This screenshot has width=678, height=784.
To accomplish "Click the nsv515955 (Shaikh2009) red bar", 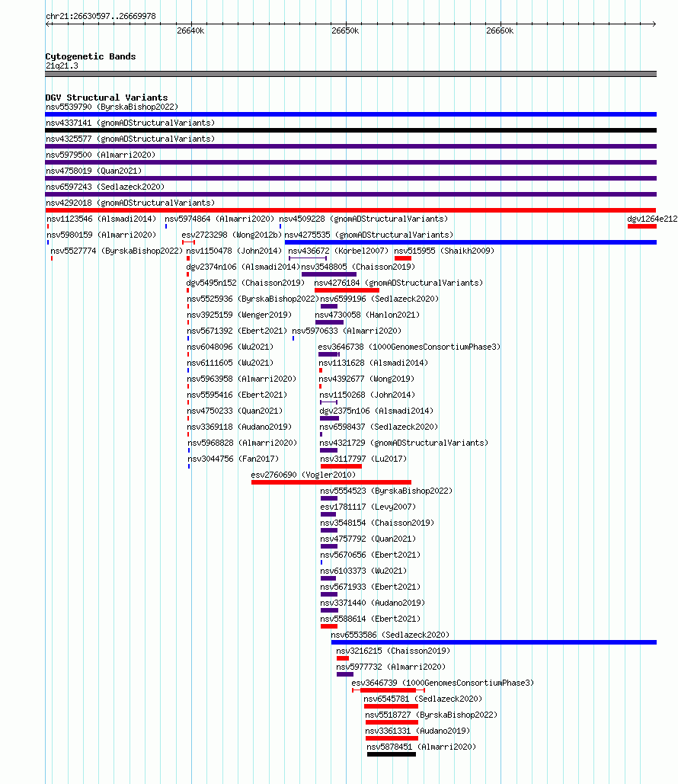I will [x=403, y=258].
